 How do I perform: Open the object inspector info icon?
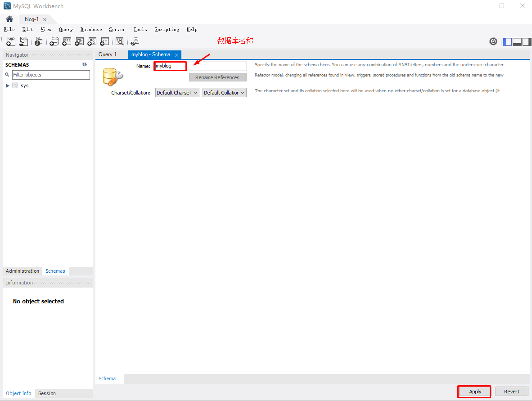pos(39,41)
